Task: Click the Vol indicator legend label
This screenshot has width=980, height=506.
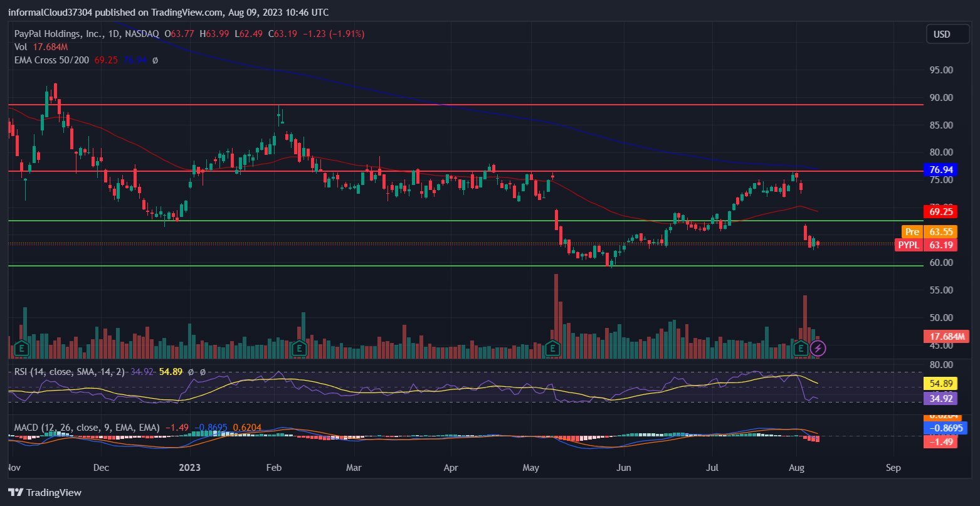Action: [21, 46]
